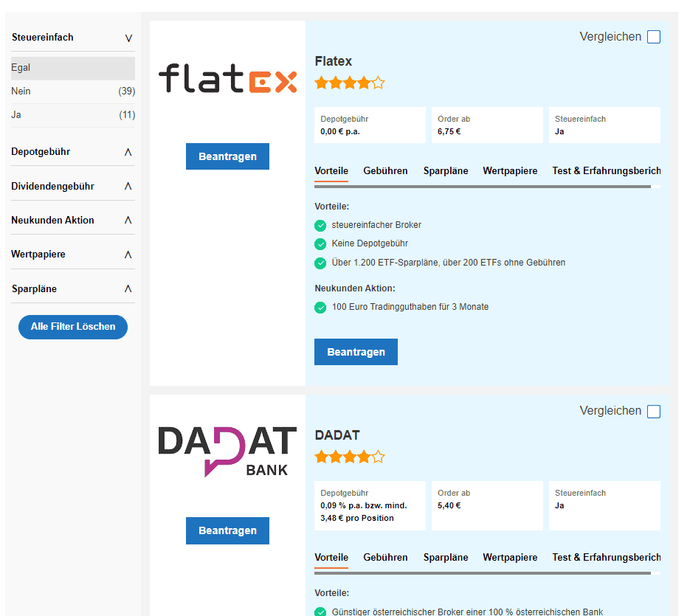Select the Egal filter option
Screen dimensions: 690x616
(x=72, y=68)
